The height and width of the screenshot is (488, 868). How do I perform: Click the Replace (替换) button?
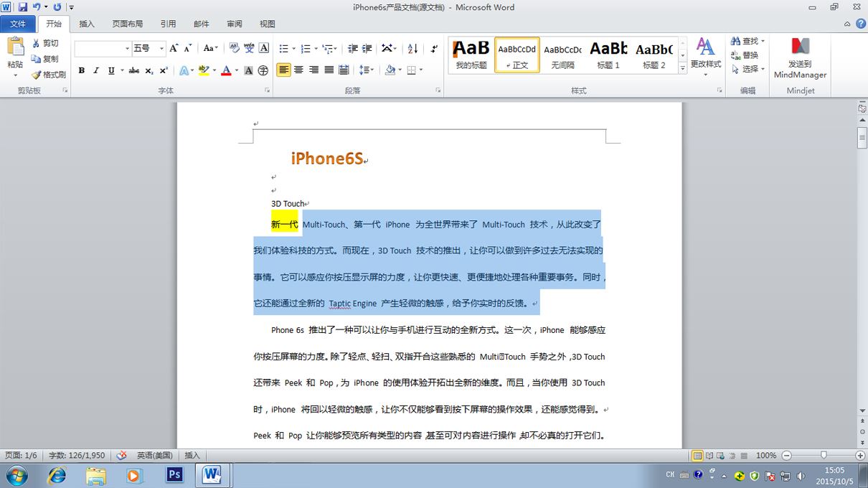pyautogui.click(x=745, y=55)
